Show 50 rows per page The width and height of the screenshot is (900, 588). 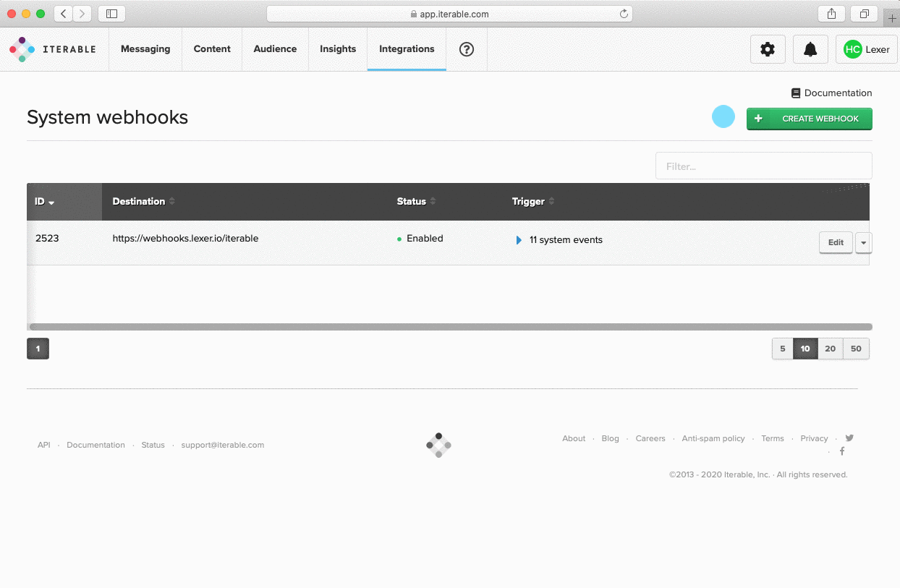(857, 349)
